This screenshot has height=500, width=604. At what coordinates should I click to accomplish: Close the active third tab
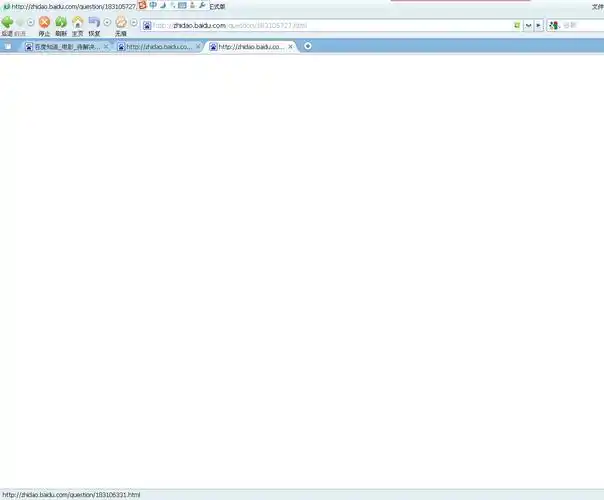[x=291, y=46]
